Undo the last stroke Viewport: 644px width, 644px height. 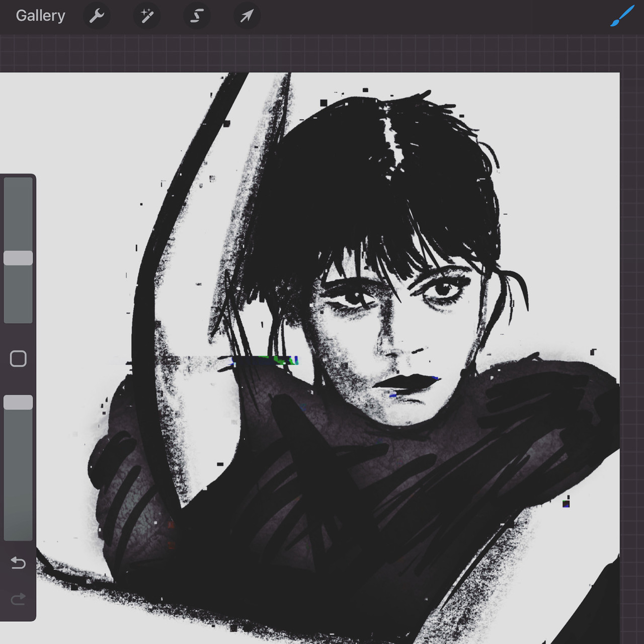[x=18, y=562]
